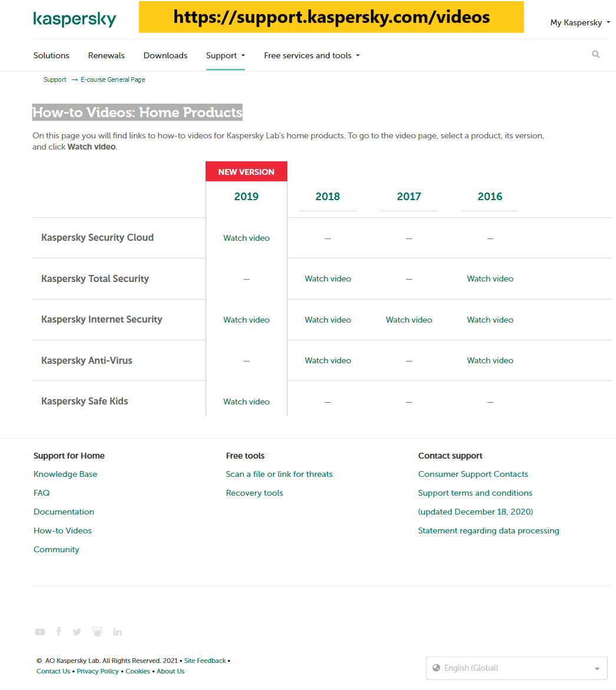The width and height of the screenshot is (616, 690).
Task: Follow E-course General Page breadcrumb
Action: point(112,79)
